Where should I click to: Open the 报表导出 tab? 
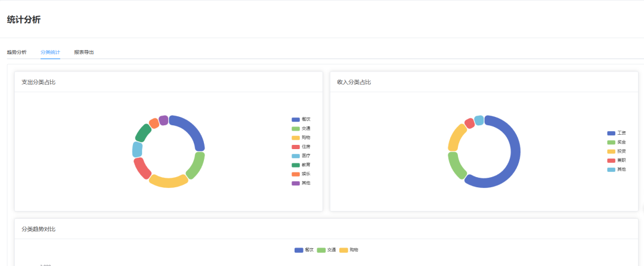(x=84, y=52)
